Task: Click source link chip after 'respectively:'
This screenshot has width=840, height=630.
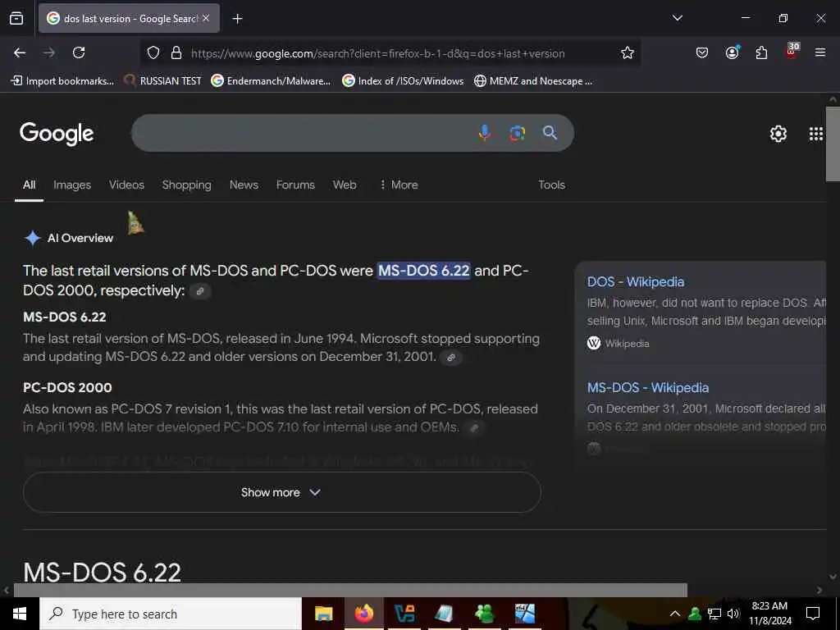Action: click(x=200, y=291)
